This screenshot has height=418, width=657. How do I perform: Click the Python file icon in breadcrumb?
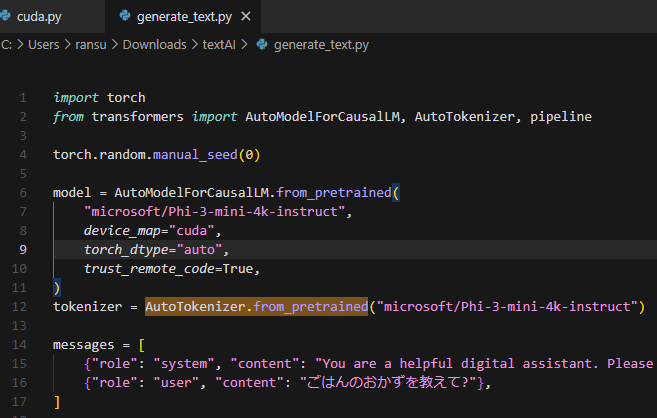pos(262,44)
